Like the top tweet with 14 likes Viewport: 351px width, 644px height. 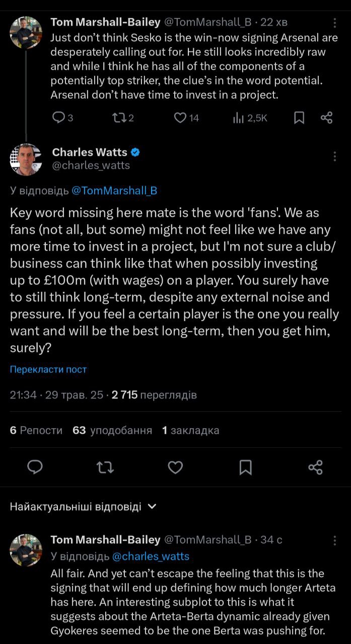pyautogui.click(x=180, y=118)
